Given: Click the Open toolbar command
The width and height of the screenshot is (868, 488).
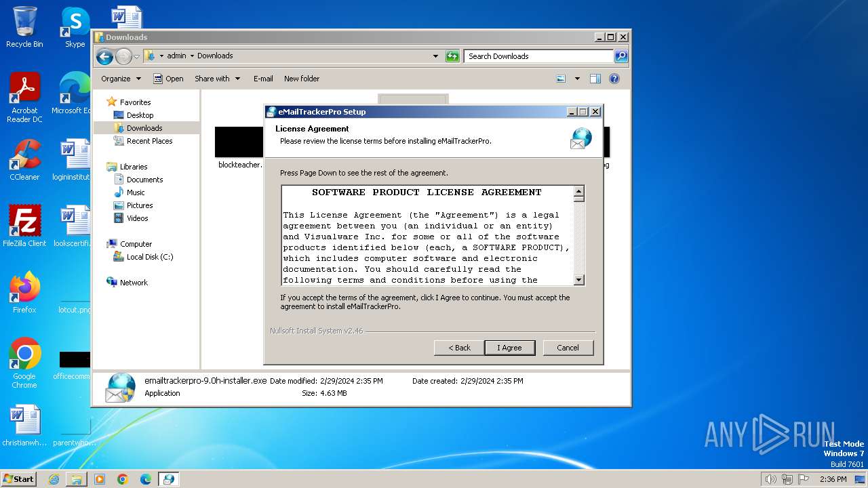Looking at the screenshot, I should (168, 79).
